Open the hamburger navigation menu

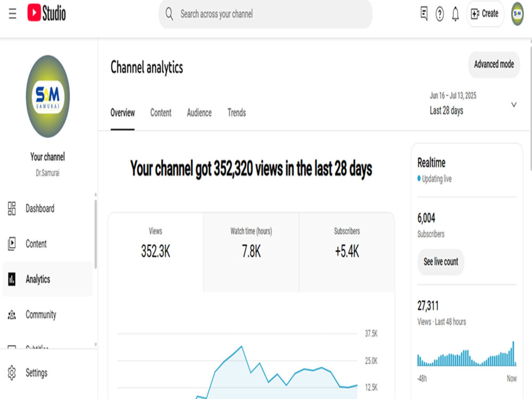13,14
